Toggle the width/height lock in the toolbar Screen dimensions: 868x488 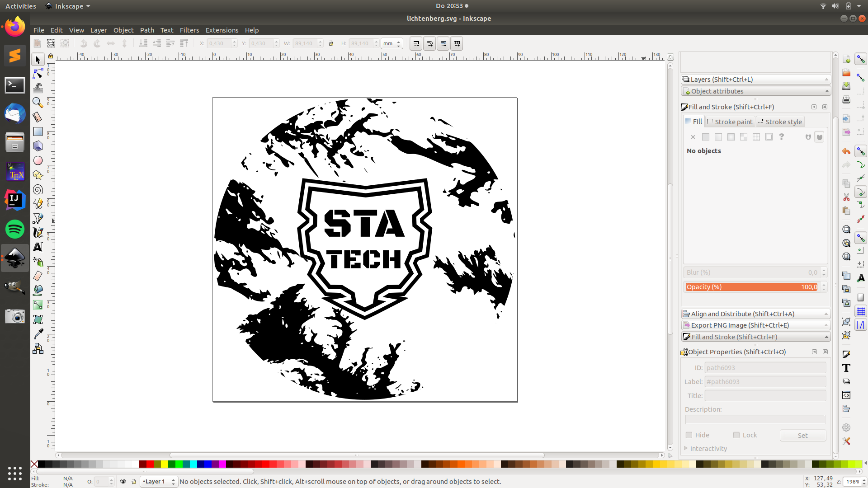pos(331,43)
